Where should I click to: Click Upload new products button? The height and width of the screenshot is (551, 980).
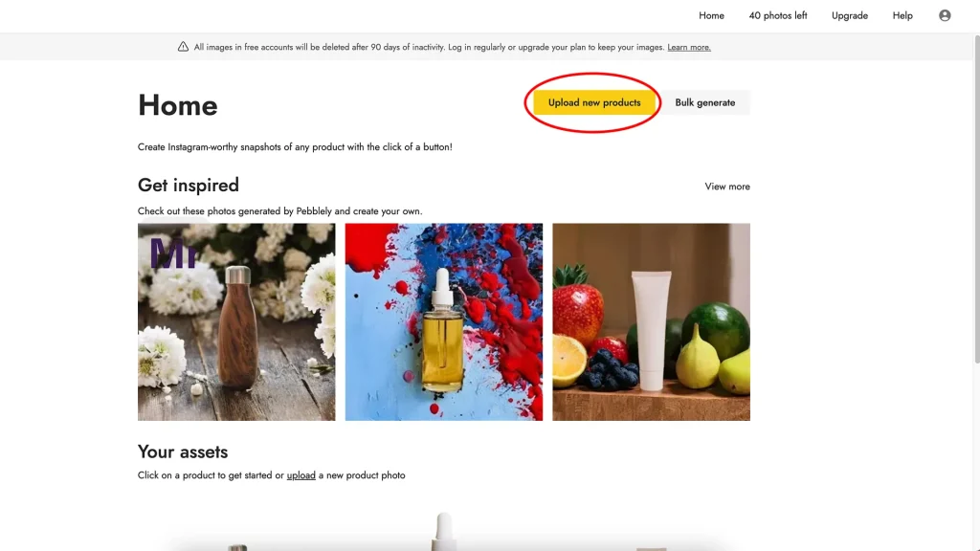click(x=593, y=102)
